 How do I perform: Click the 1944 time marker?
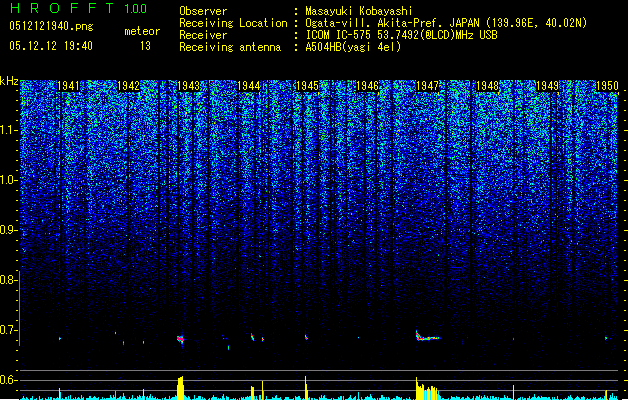pyautogui.click(x=248, y=86)
